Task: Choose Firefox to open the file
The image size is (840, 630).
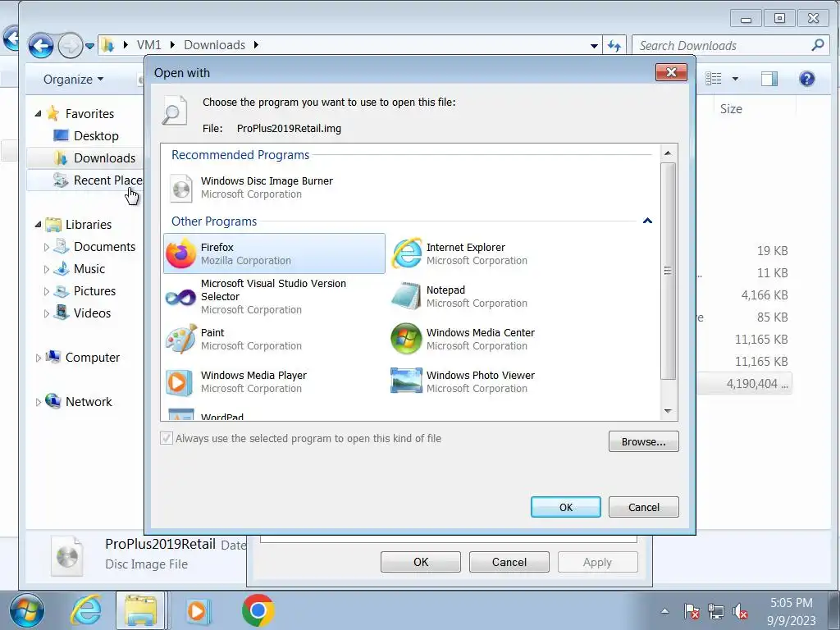Action: click(274, 253)
